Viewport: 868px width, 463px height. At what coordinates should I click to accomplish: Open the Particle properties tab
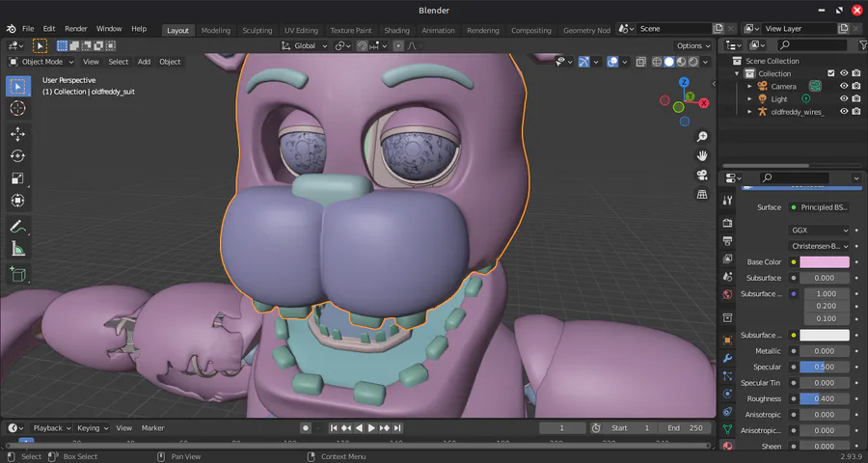point(727,375)
